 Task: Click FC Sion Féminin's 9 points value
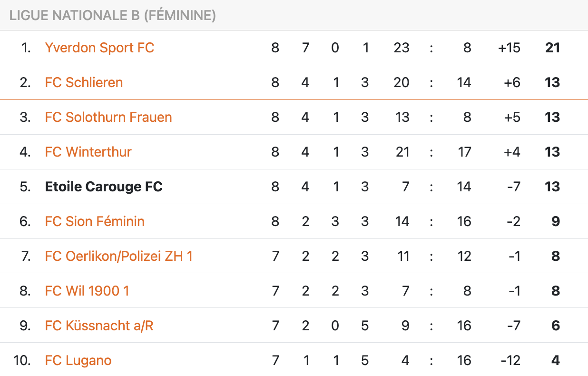click(x=555, y=221)
